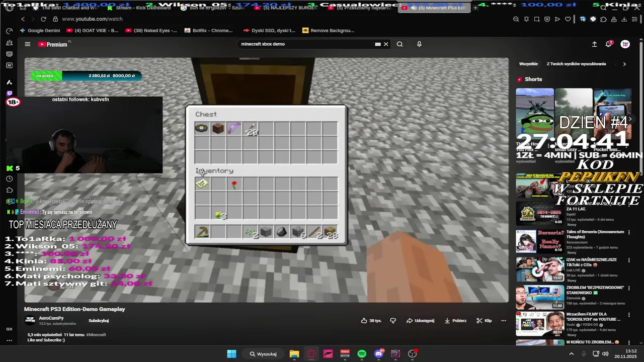
Task: Click the YouTube search magnifier button
Action: pyautogui.click(x=399, y=44)
